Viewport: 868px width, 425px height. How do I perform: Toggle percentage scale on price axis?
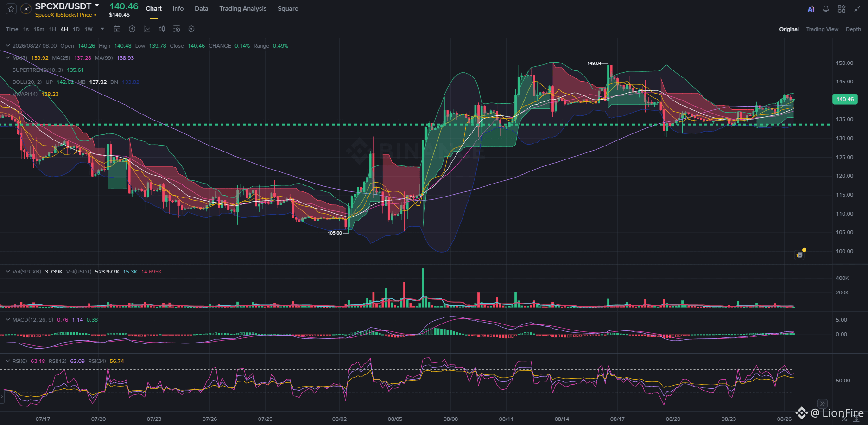point(844,419)
